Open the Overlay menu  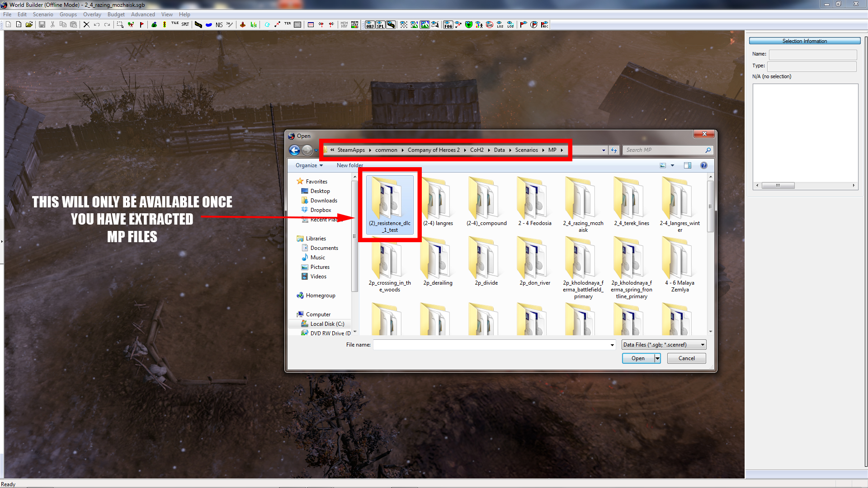92,14
